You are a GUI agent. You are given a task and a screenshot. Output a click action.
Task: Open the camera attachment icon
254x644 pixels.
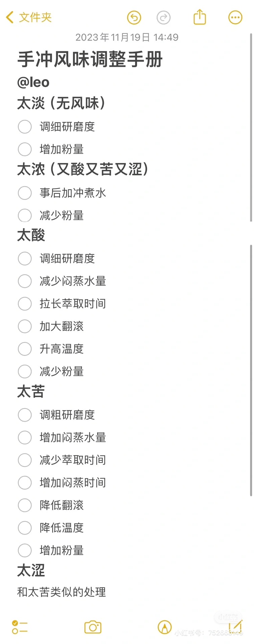(93, 627)
